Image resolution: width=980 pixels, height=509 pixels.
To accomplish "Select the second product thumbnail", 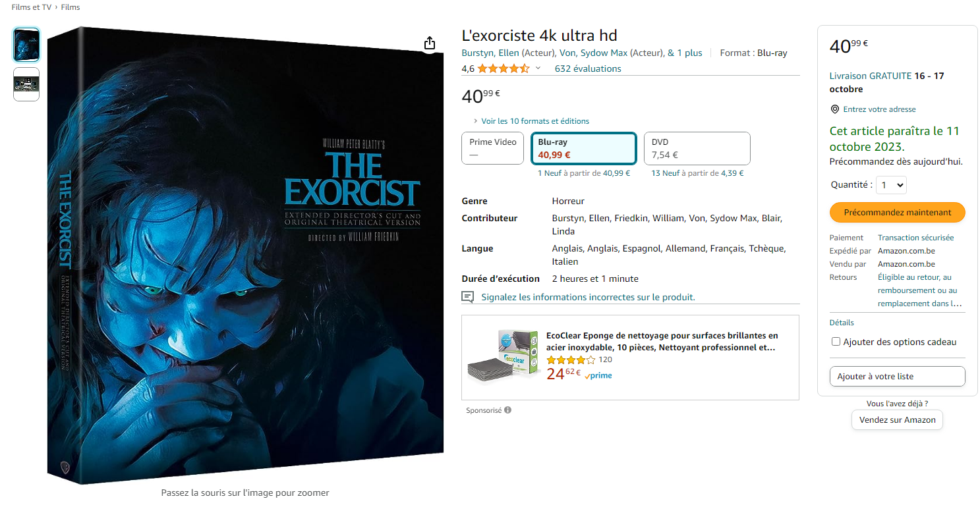I will pos(26,84).
